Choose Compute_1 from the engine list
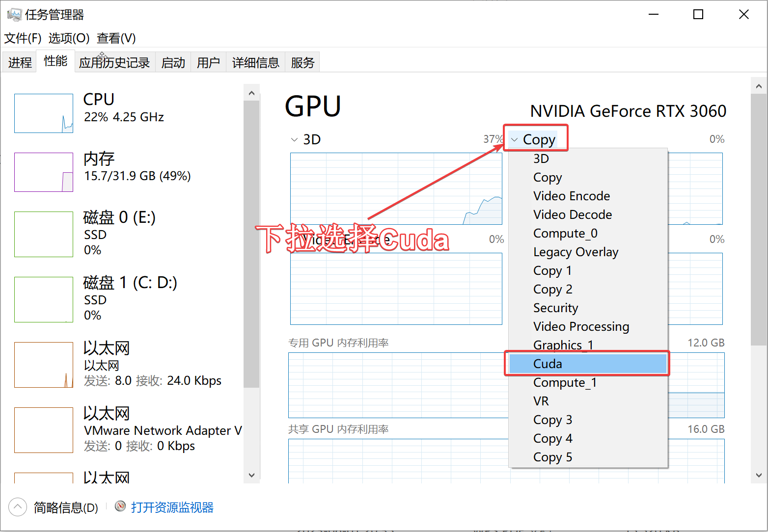Image resolution: width=768 pixels, height=532 pixels. [588, 382]
